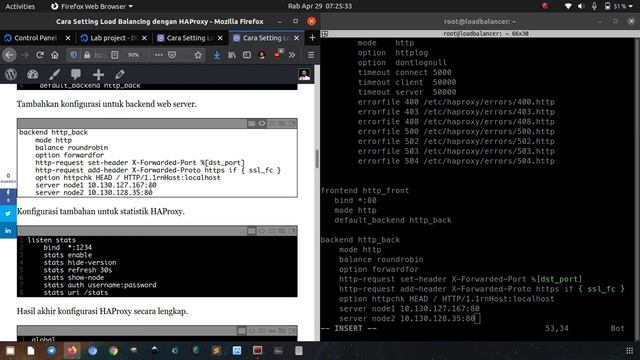
Task: Share article on LinkedIn
Action: 8,231
